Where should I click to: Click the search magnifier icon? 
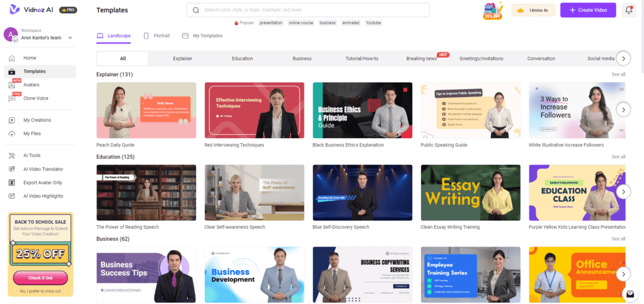tap(196, 10)
